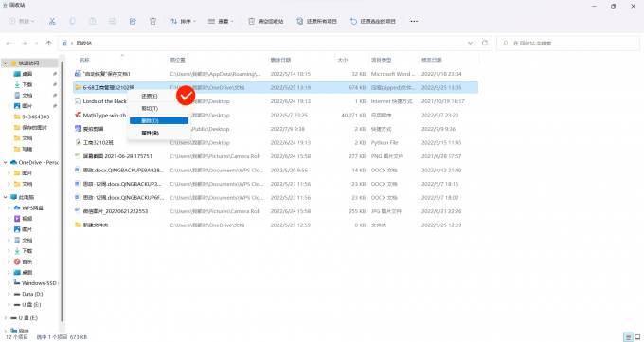Screen dimensions: 644x342
Task: Click the zipped folder icon of 6-68工商管理32102班
Action: coord(78,87)
